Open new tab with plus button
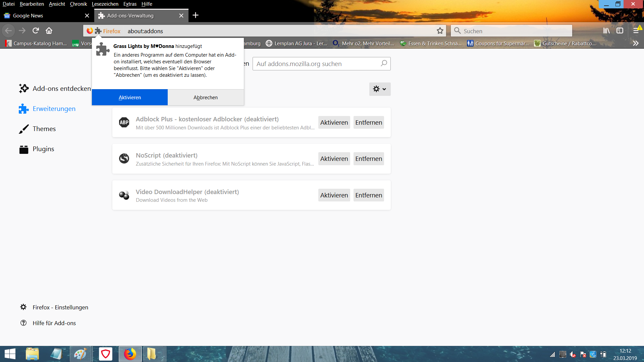Screen dimensions: 644x362 pos(196,15)
